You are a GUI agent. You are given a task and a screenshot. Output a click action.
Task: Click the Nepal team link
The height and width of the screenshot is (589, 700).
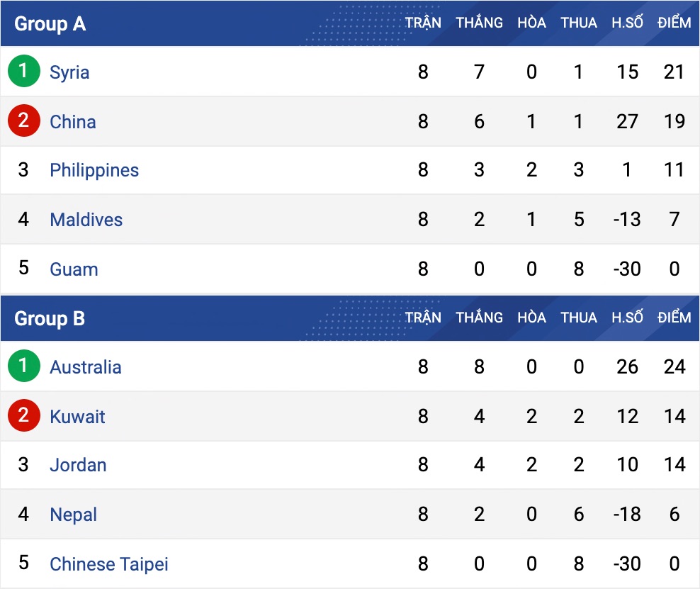73,515
